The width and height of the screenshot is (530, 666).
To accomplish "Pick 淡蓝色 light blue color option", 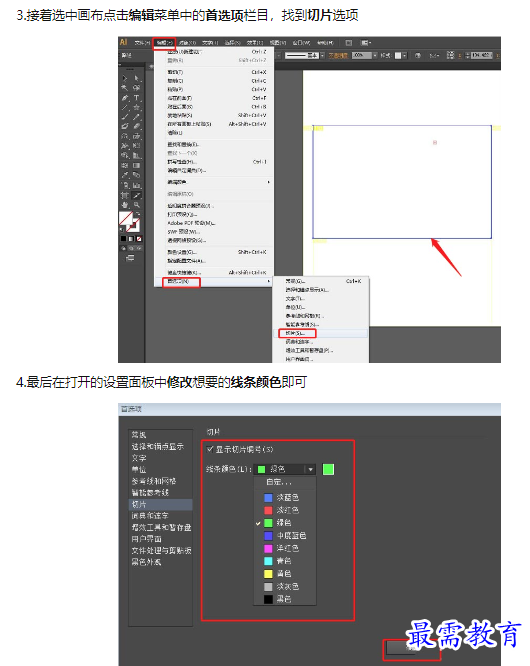I will (x=285, y=497).
